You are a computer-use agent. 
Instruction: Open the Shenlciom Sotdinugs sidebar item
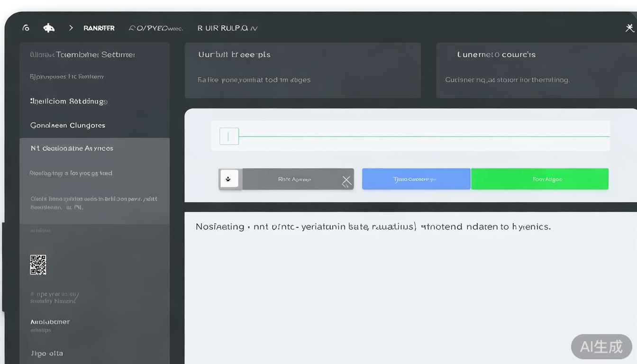click(69, 101)
